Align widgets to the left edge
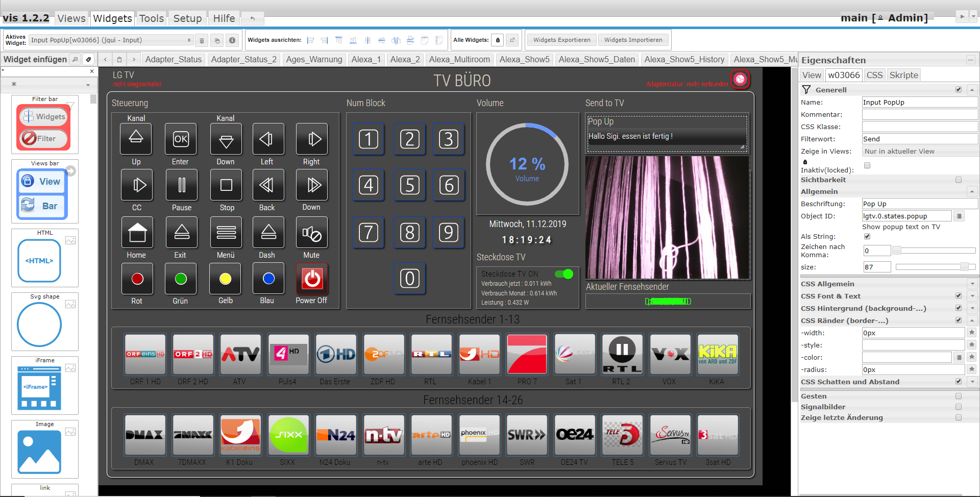This screenshot has height=497, width=980. click(x=310, y=40)
